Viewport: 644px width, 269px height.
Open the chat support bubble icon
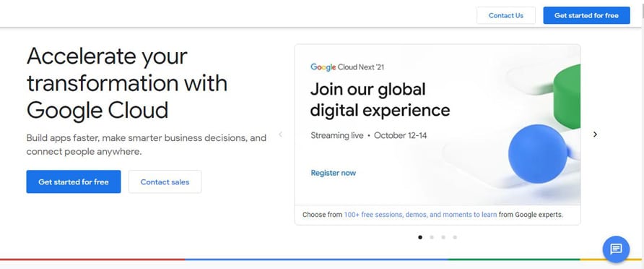pyautogui.click(x=616, y=249)
